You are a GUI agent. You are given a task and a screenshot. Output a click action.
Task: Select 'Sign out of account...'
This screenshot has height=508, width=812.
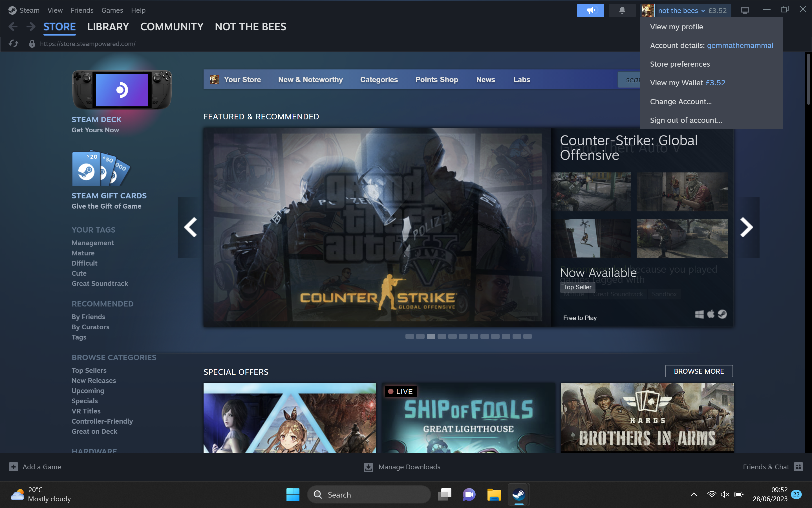711,120
